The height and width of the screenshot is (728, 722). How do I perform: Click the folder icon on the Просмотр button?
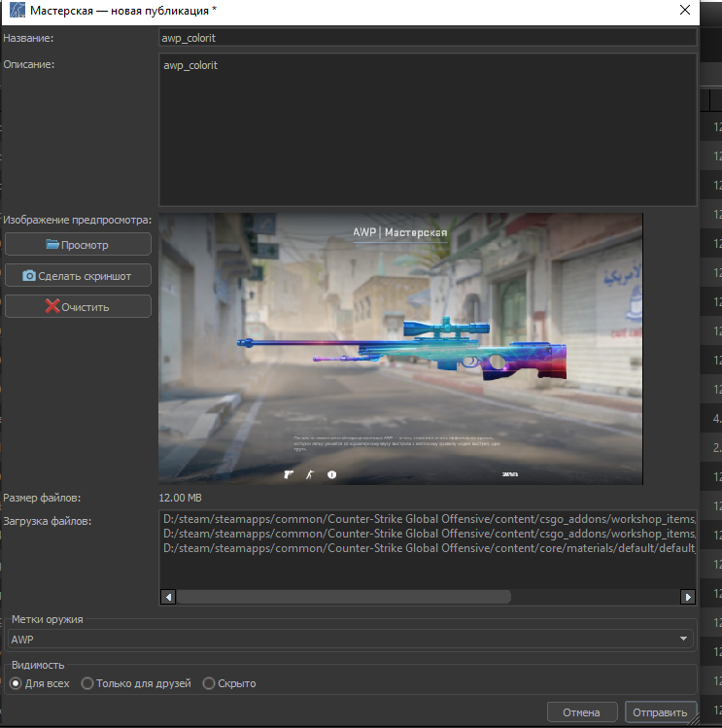pyautogui.click(x=52, y=245)
